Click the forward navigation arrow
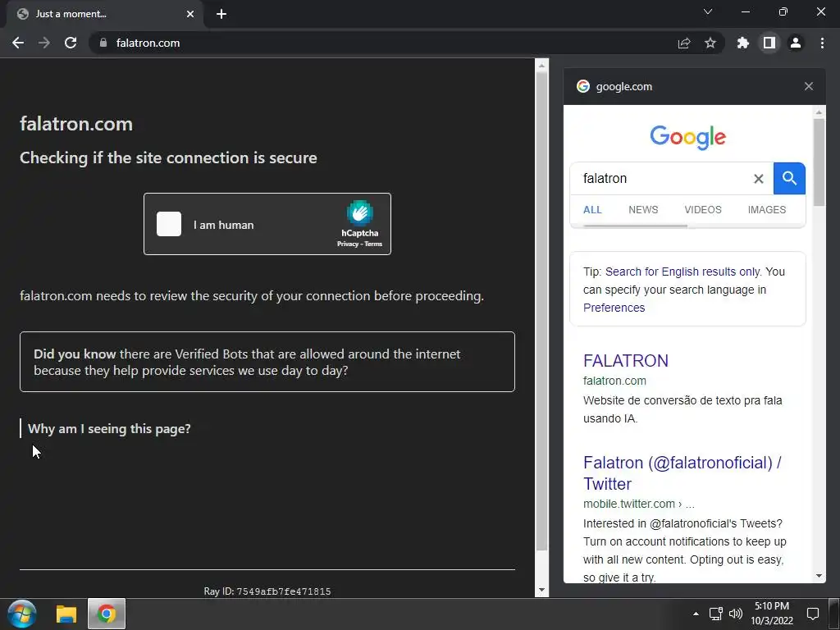 click(x=44, y=43)
